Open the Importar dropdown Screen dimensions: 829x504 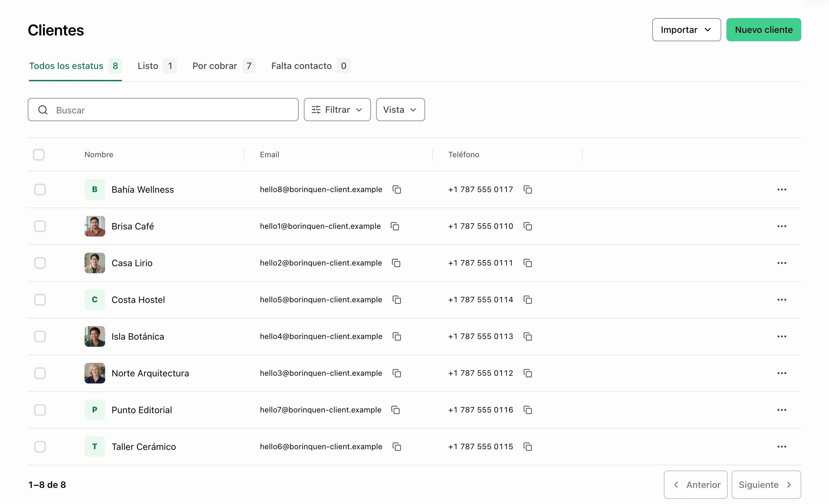point(686,30)
